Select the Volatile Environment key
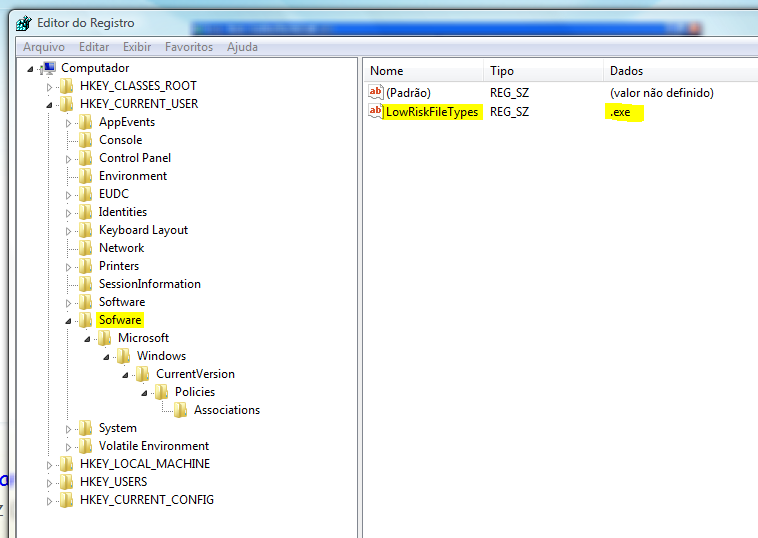Viewport: 758px width, 538px height. (153, 446)
